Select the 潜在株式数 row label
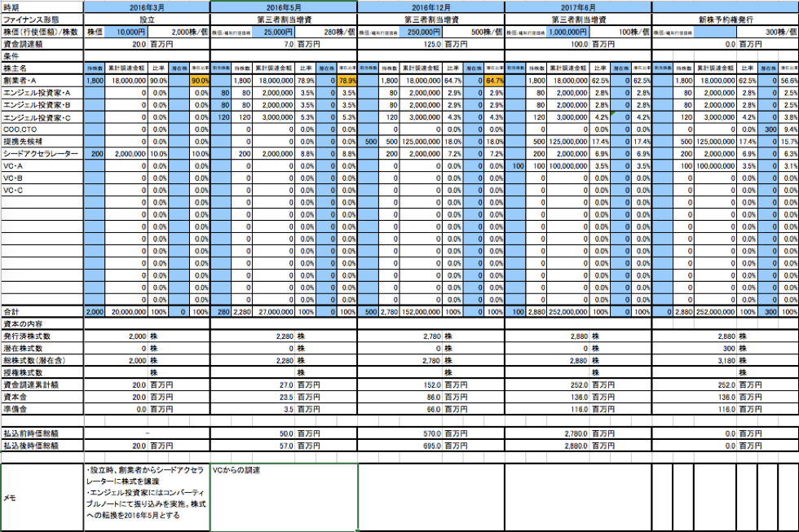The height and width of the screenshot is (532, 799). click(x=42, y=348)
